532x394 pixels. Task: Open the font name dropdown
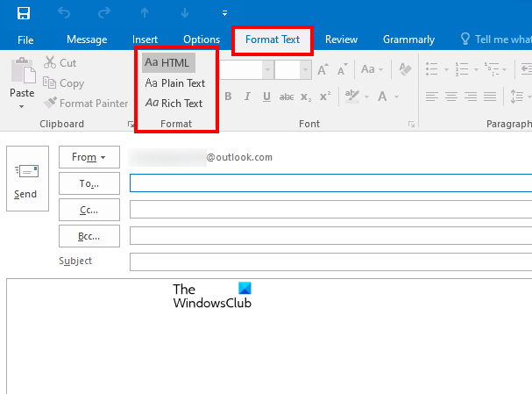pyautogui.click(x=267, y=69)
